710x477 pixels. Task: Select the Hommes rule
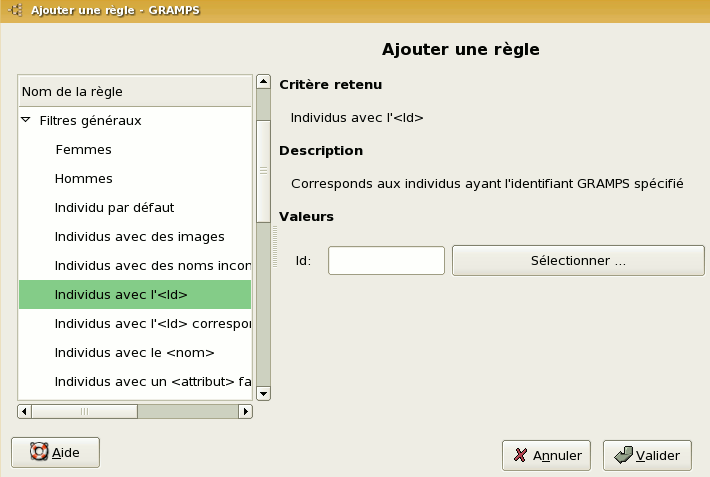click(x=84, y=179)
